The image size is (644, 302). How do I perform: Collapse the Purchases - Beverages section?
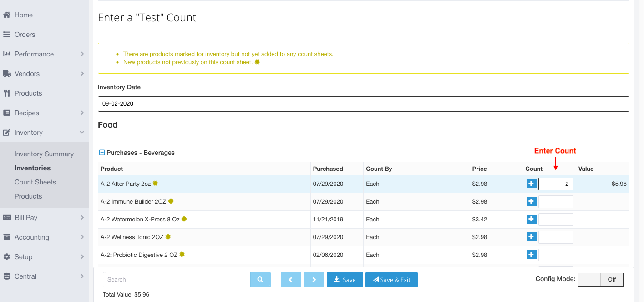[x=102, y=153]
